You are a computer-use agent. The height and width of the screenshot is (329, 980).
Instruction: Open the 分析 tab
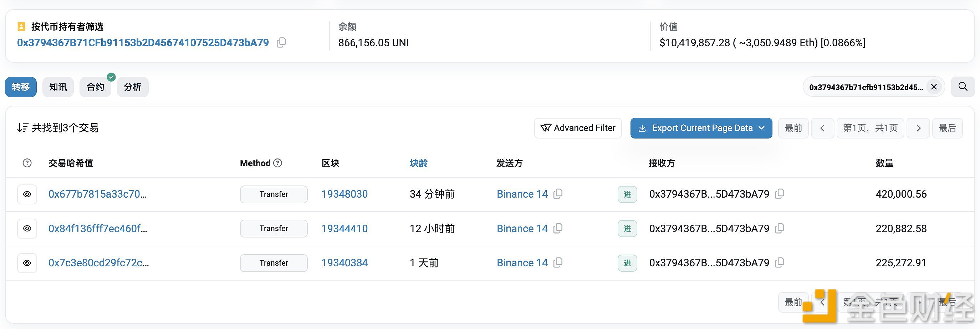(132, 87)
